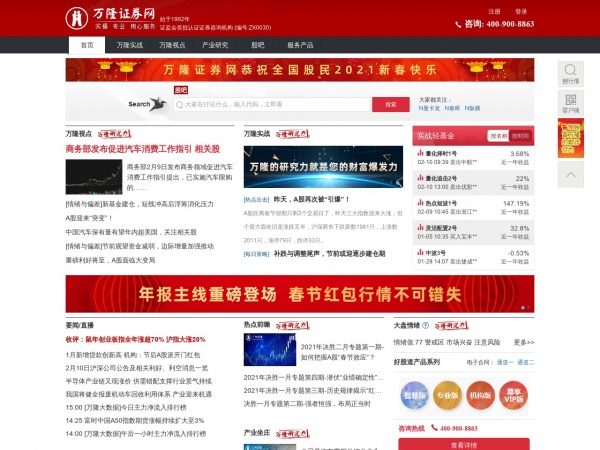The height and width of the screenshot is (450, 600).
Task: Click the bar chart icon next to 量化择时1号
Action: 421,153
